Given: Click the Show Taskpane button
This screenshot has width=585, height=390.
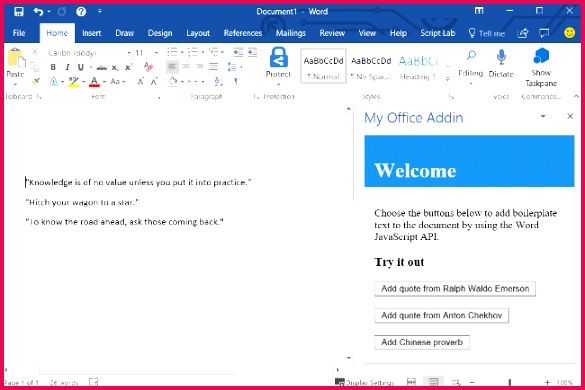Looking at the screenshot, I should [x=541, y=67].
